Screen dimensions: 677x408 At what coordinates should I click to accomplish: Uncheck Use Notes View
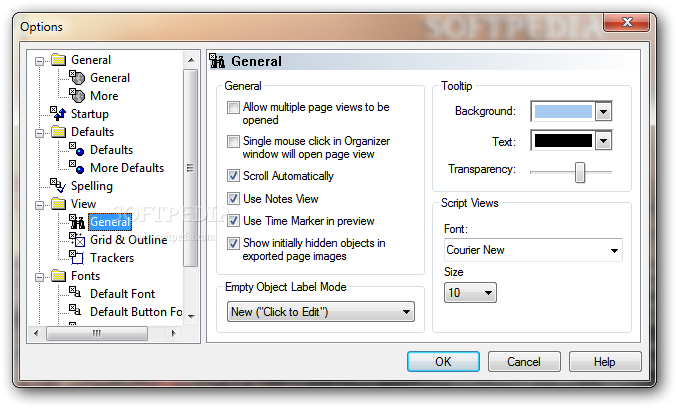coord(233,199)
